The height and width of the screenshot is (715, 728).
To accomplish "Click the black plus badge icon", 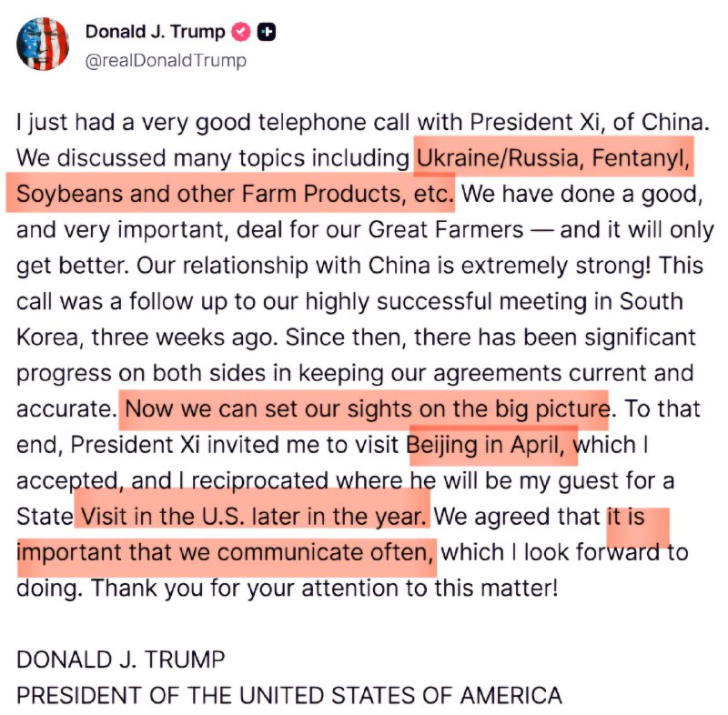I will pos(268,32).
